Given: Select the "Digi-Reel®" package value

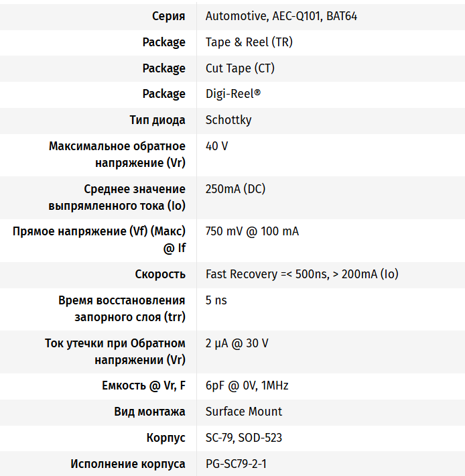Looking at the screenshot, I should [x=232, y=94].
